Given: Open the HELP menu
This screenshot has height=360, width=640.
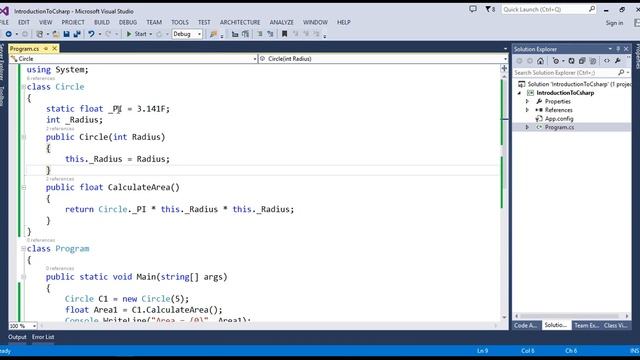Looking at the screenshot, I should pyautogui.click(x=344, y=22).
